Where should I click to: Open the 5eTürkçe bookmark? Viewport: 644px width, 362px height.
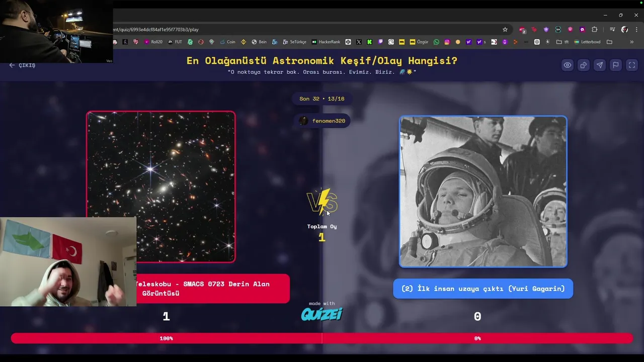click(294, 42)
